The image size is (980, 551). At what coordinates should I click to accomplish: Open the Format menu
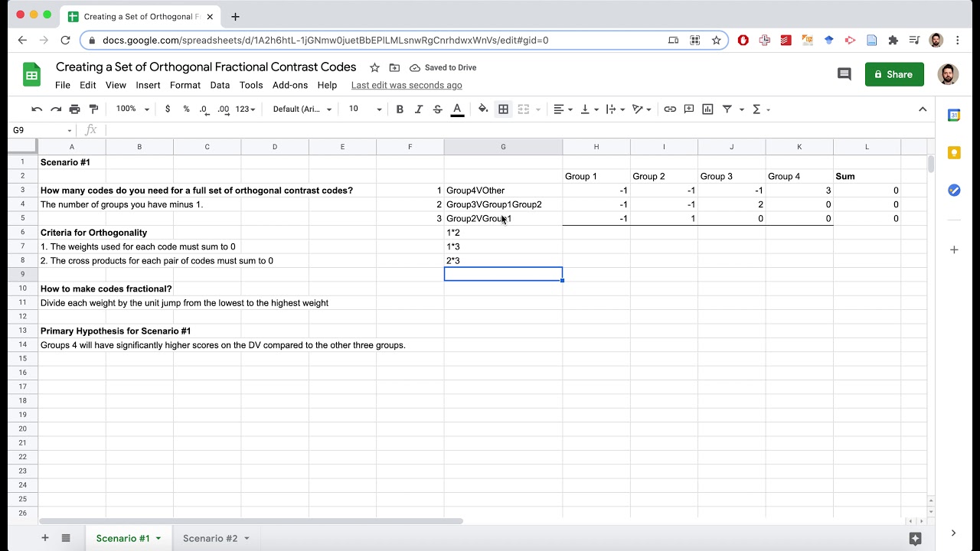[x=185, y=85]
